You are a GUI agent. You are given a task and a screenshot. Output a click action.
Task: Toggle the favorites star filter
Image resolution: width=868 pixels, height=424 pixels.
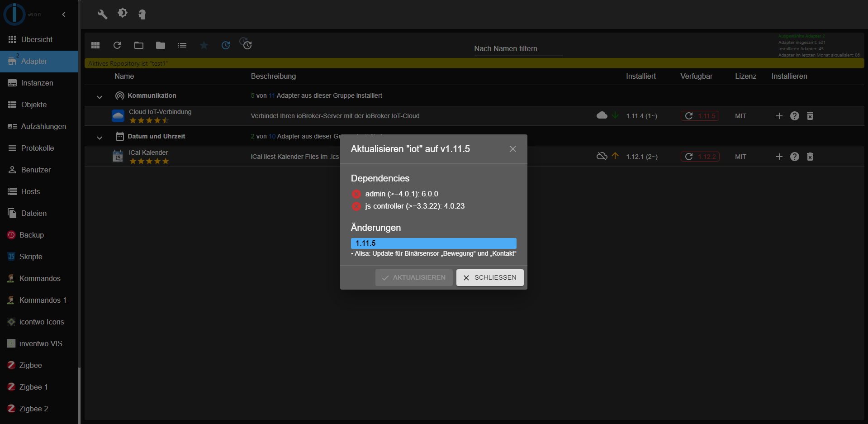[x=204, y=45]
